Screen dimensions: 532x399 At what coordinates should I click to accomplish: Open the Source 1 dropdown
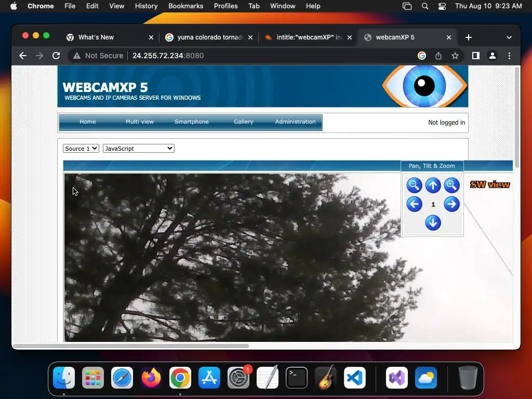coord(81,149)
